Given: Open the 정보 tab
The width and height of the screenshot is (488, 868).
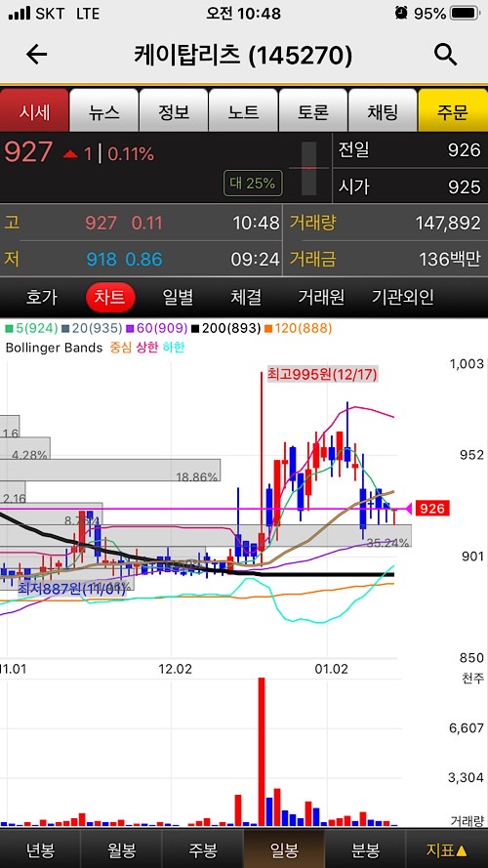Looking at the screenshot, I should point(174,111).
